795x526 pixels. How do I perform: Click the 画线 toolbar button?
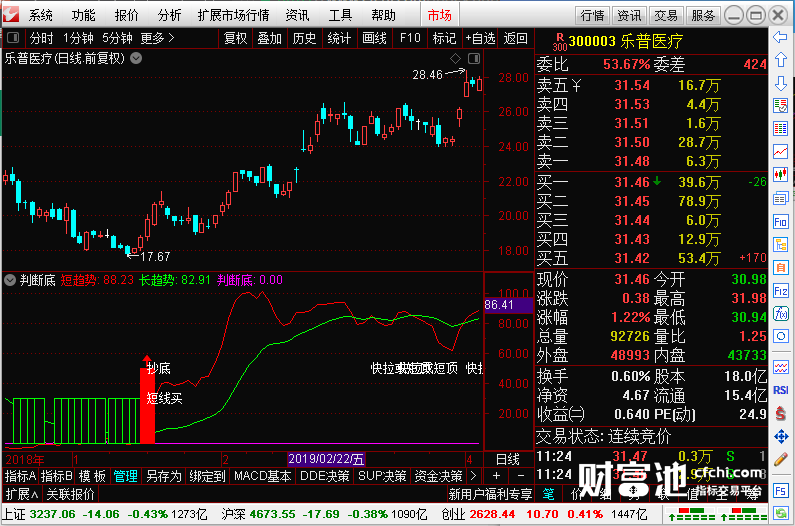375,38
